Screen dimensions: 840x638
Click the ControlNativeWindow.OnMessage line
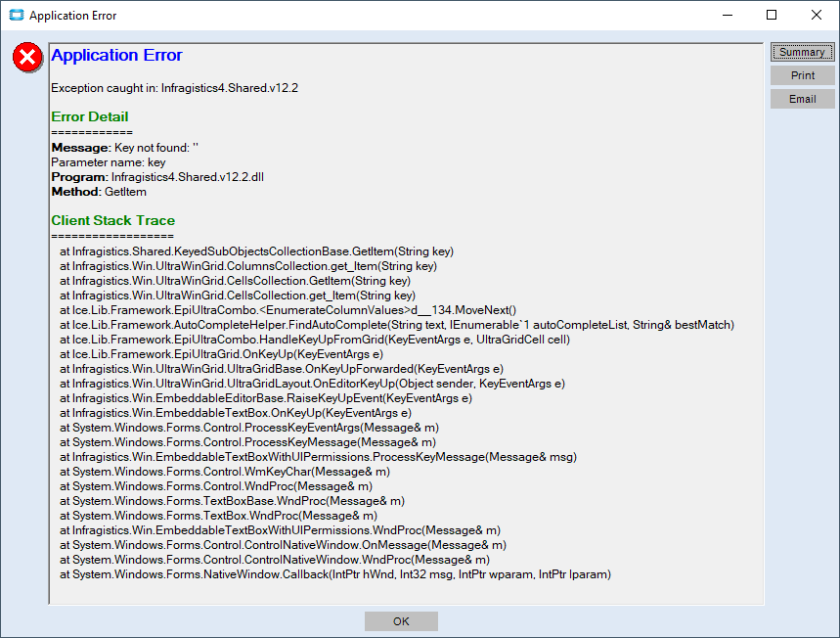point(283,545)
